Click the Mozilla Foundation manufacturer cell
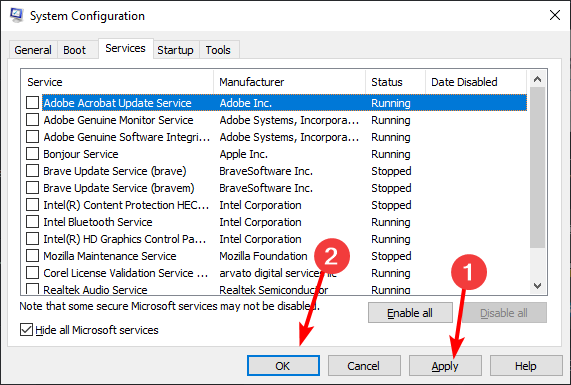This screenshot has height=385, width=571. [263, 256]
